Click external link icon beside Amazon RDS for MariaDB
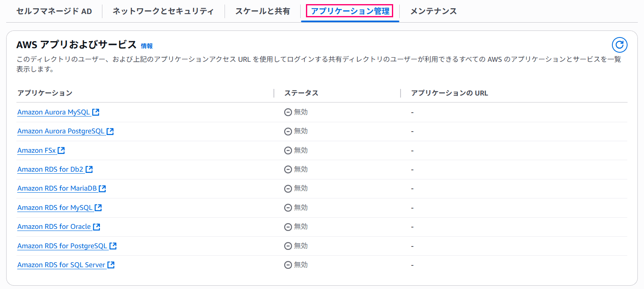The image size is (644, 289). (x=102, y=189)
